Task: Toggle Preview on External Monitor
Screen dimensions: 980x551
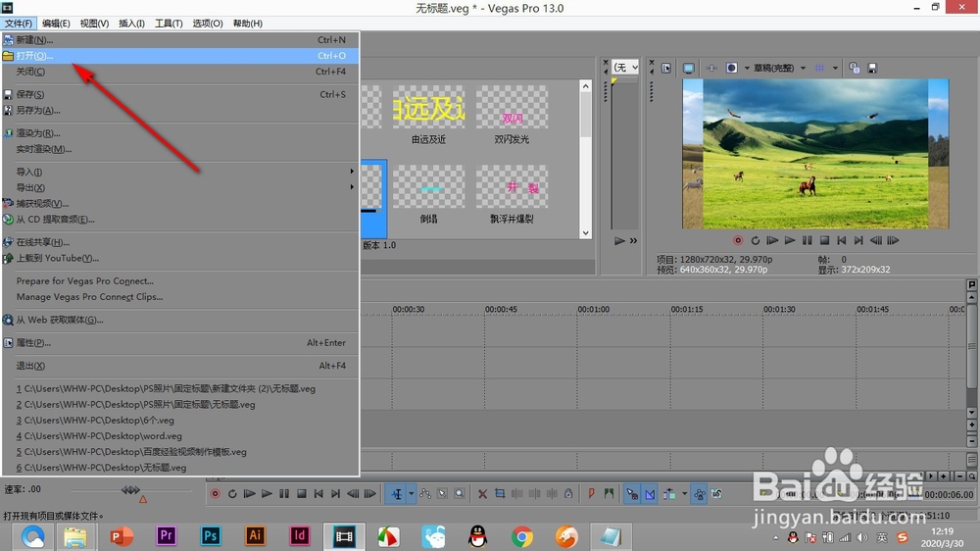Action: [x=689, y=69]
